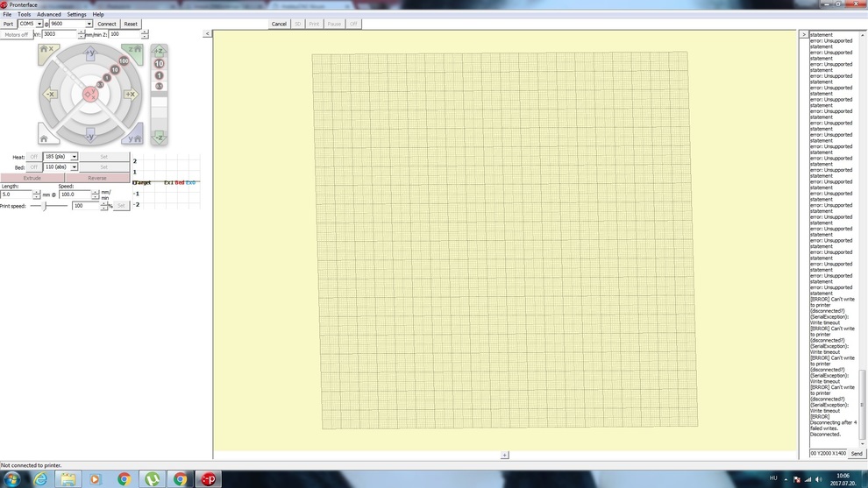Jog the printer head +Y

[x=89, y=54]
